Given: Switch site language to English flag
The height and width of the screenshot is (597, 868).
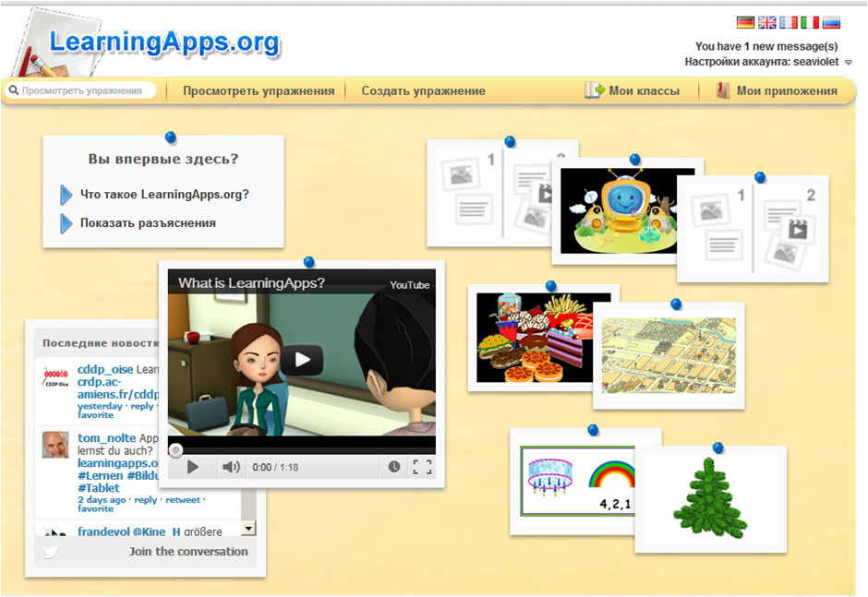Looking at the screenshot, I should click(x=766, y=23).
